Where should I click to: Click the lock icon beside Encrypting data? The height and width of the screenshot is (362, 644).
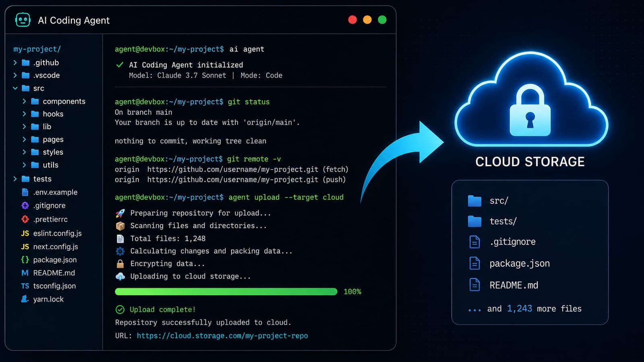point(120,264)
